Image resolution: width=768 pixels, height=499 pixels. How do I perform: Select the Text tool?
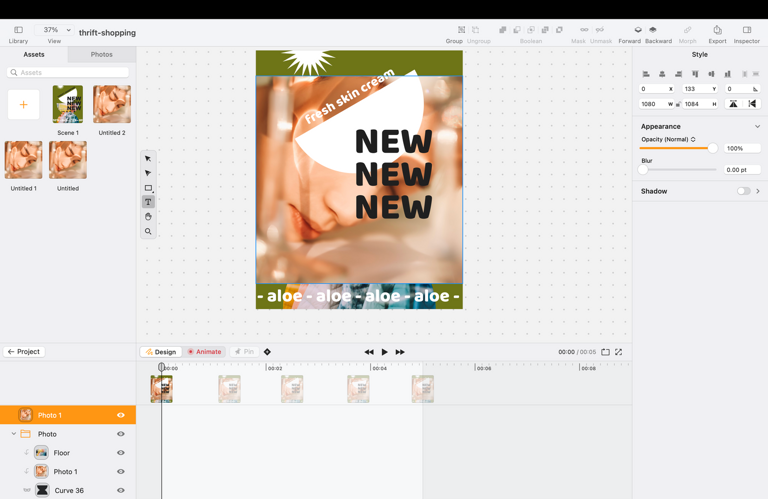[148, 202]
